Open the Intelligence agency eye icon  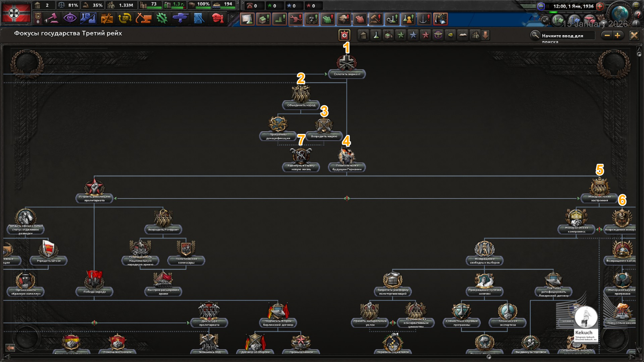(x=70, y=18)
